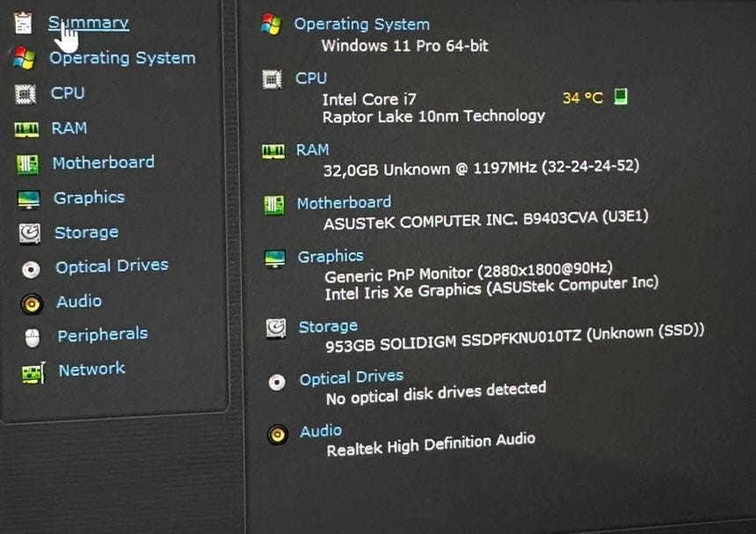Open the CPU sidebar section
The image size is (756, 534).
coord(68,92)
